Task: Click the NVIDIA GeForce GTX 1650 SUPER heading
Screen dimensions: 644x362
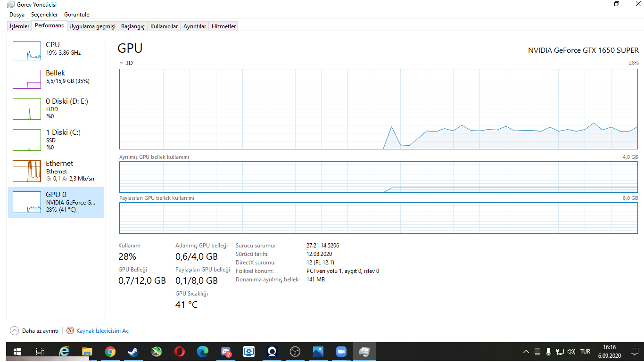Action: (583, 50)
